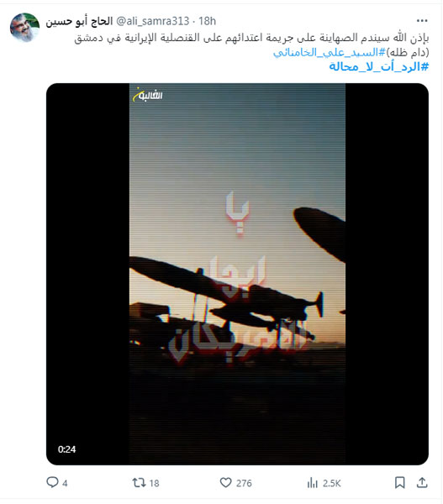Open the three-dot more options menu
Screen dimensions: 443x504
[x=422, y=21]
